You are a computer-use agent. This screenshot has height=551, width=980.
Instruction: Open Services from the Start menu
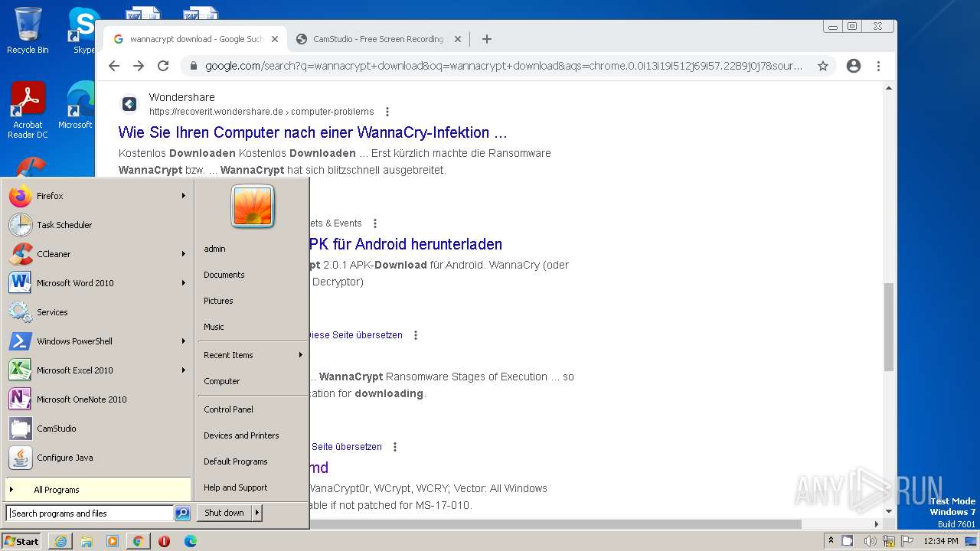(x=98, y=312)
